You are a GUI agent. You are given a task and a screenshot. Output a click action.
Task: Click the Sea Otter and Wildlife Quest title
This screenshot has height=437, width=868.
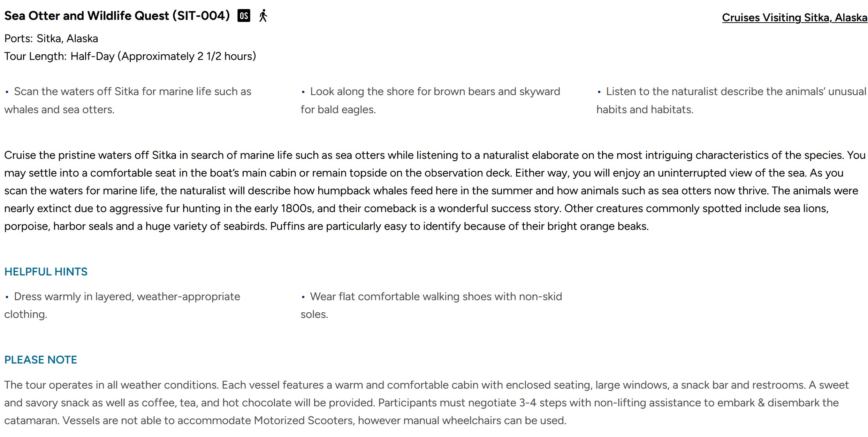click(x=117, y=16)
